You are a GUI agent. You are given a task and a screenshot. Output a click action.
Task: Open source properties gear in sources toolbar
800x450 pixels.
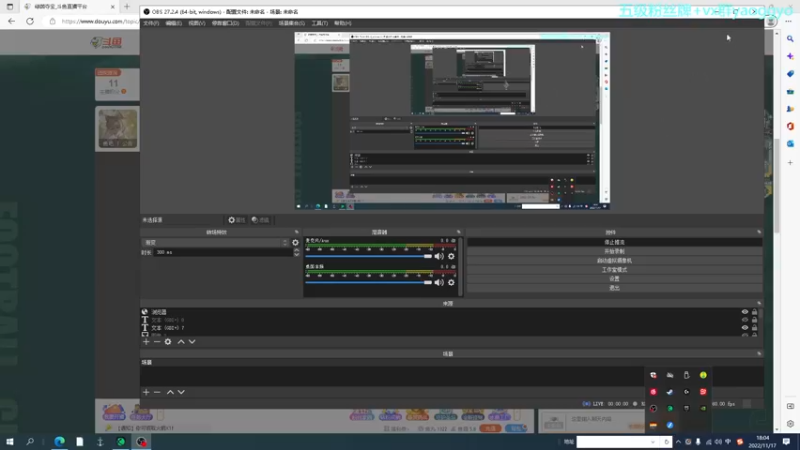click(x=168, y=341)
